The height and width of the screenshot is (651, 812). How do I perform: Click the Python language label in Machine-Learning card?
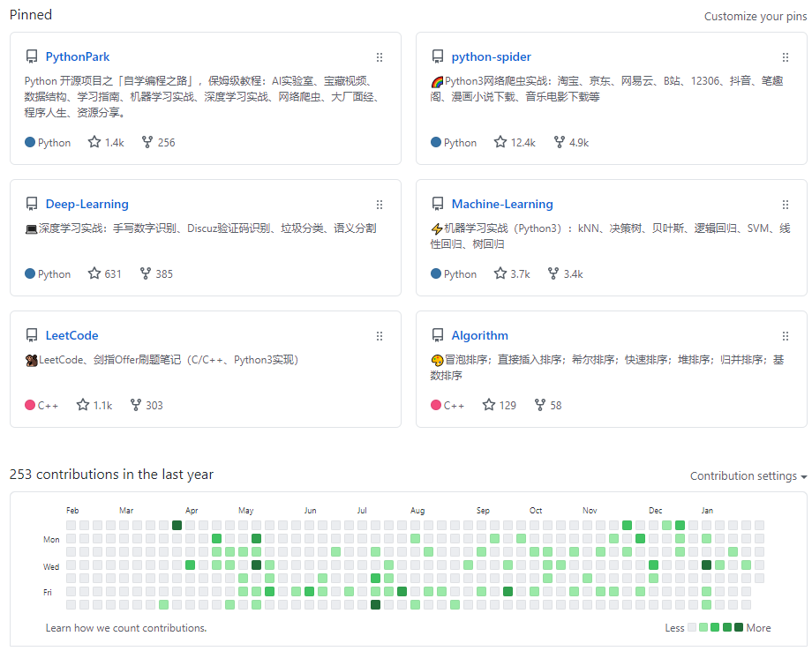pos(454,273)
